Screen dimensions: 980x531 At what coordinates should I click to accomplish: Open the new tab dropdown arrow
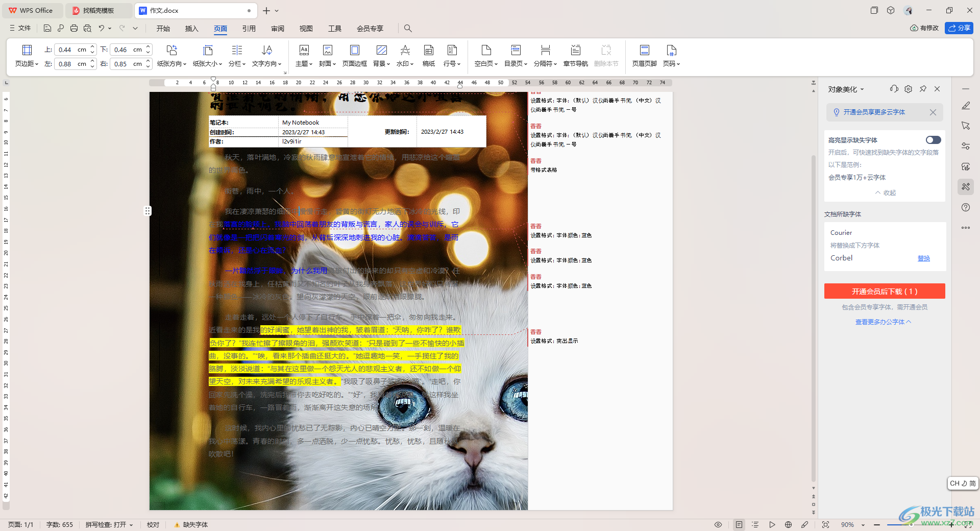[x=277, y=10]
